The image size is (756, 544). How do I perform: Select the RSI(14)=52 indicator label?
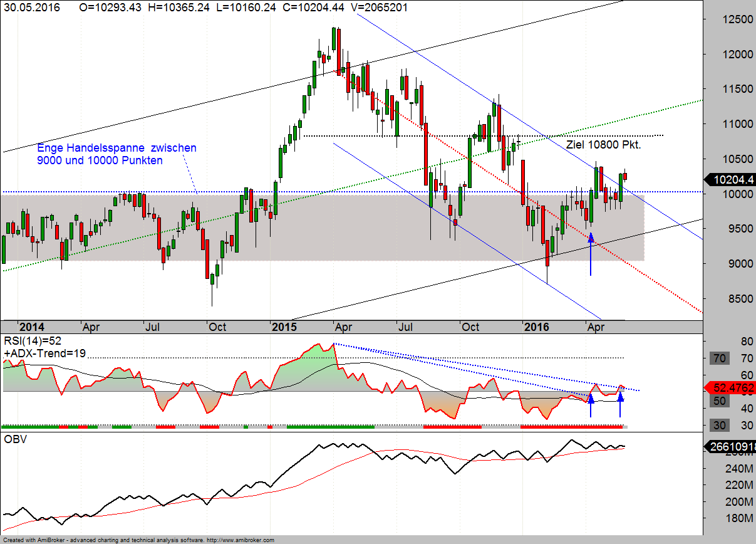coord(33,342)
